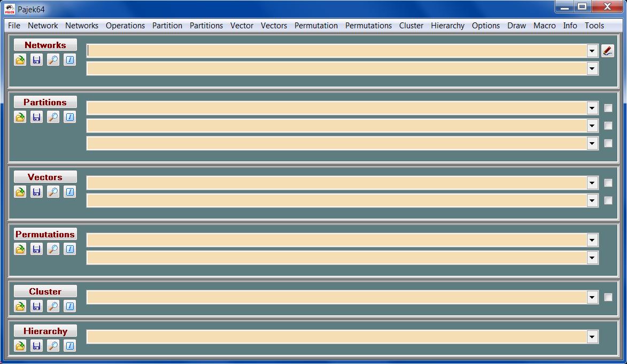Open the Options menu
Screen dimensions: 627x364
tap(485, 26)
